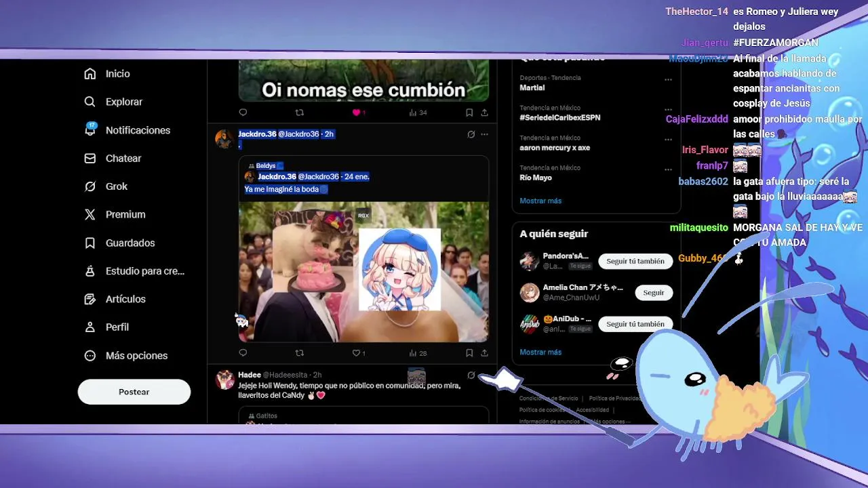Screen dimensions: 868x488
Task: Open Accesibilidad footer link
Action: click(592, 410)
